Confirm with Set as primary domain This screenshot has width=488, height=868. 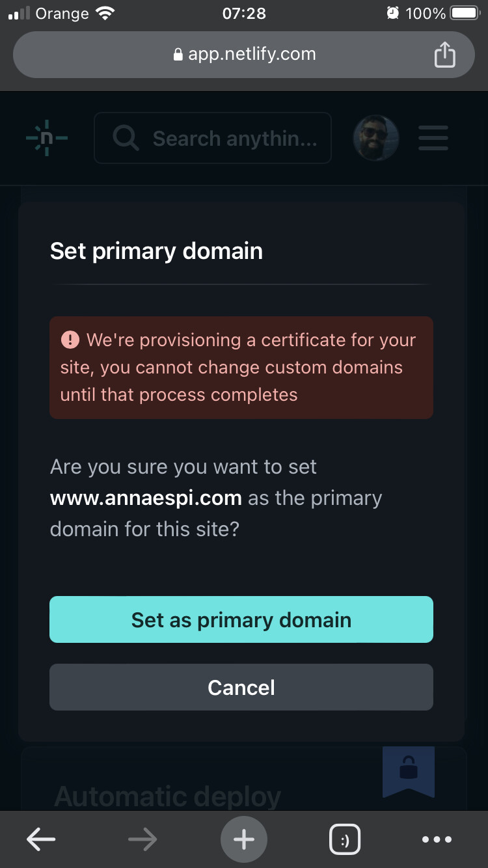pyautogui.click(x=241, y=619)
